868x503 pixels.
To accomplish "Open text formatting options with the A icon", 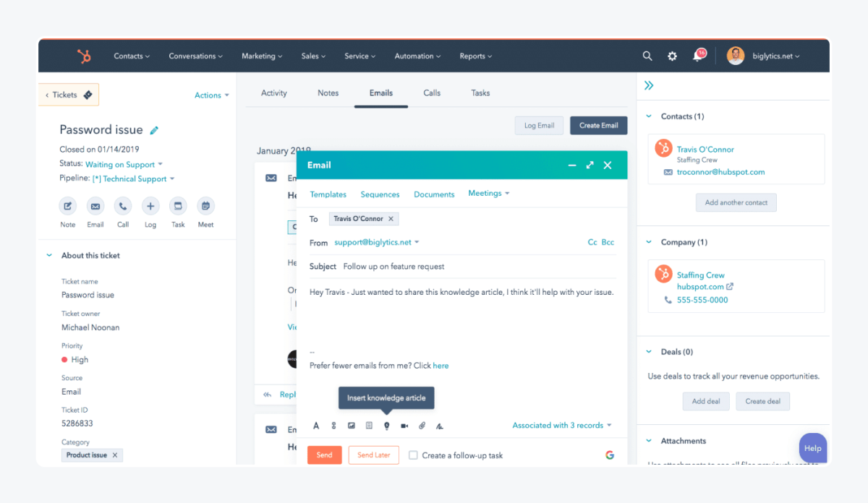I will [x=316, y=426].
